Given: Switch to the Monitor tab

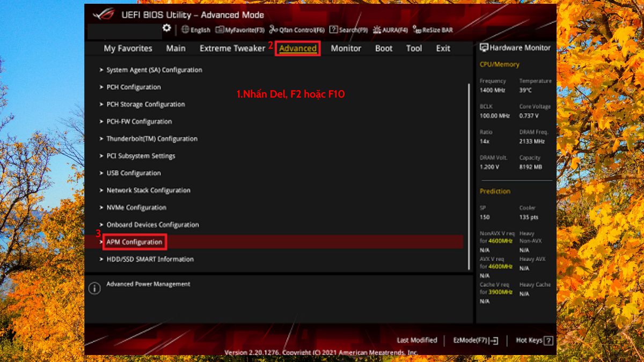Looking at the screenshot, I should click(346, 48).
